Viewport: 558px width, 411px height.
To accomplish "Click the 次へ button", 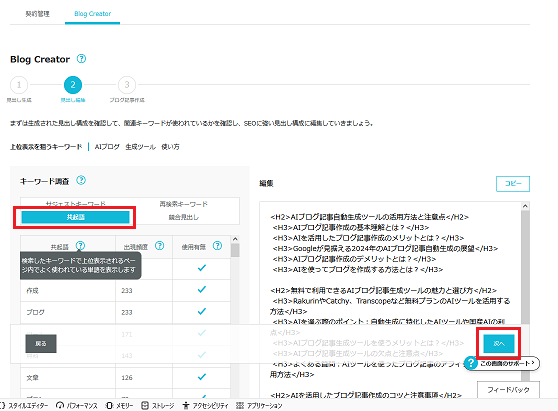I will [499, 343].
